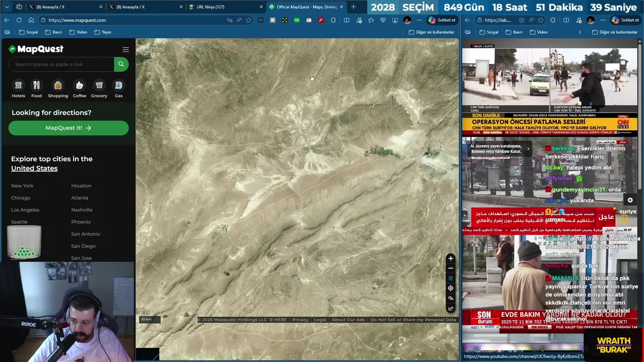Image resolution: width=644 pixels, height=362 pixels.
Task: Open the left browser three-dots settings menu
Action: click(x=419, y=20)
